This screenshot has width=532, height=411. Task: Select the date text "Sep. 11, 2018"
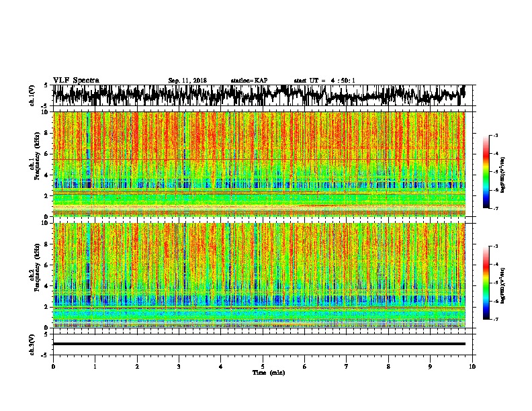click(x=187, y=81)
